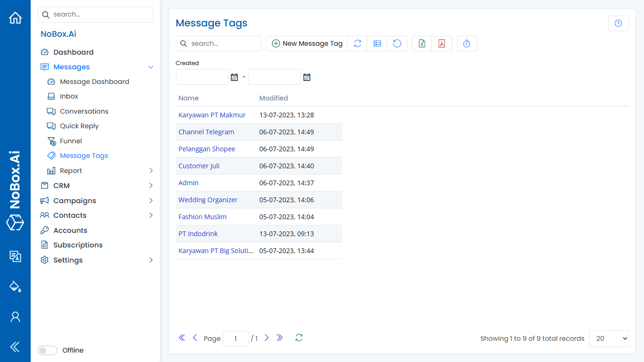Collapse the sidebar with double-chevron icon
Viewport: 644px width, 362px height.
[15, 347]
